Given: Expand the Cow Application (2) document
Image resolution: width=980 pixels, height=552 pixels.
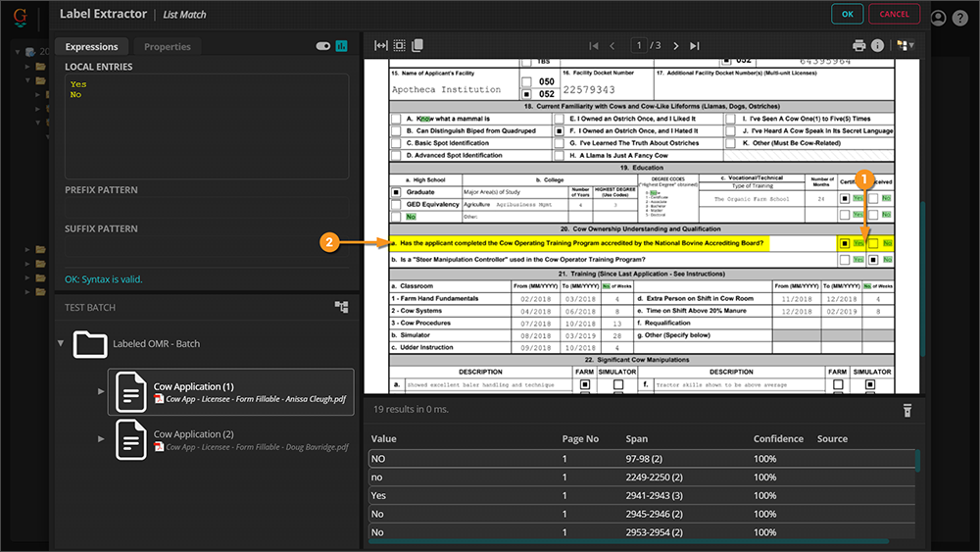Looking at the screenshot, I should point(101,438).
